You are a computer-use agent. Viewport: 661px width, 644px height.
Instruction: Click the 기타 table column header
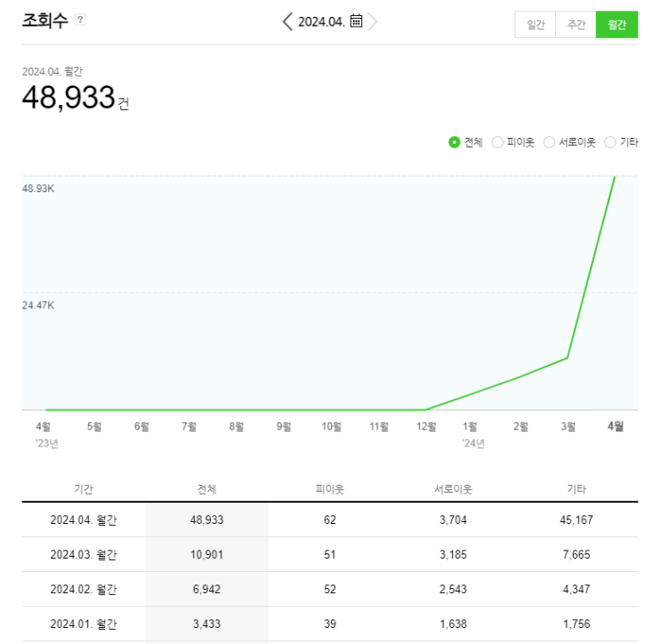pos(576,489)
